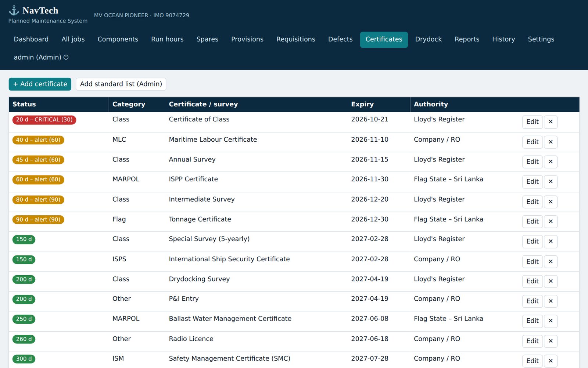
Task: Remove Special Survey (5-yearly) entry
Action: [x=551, y=241]
